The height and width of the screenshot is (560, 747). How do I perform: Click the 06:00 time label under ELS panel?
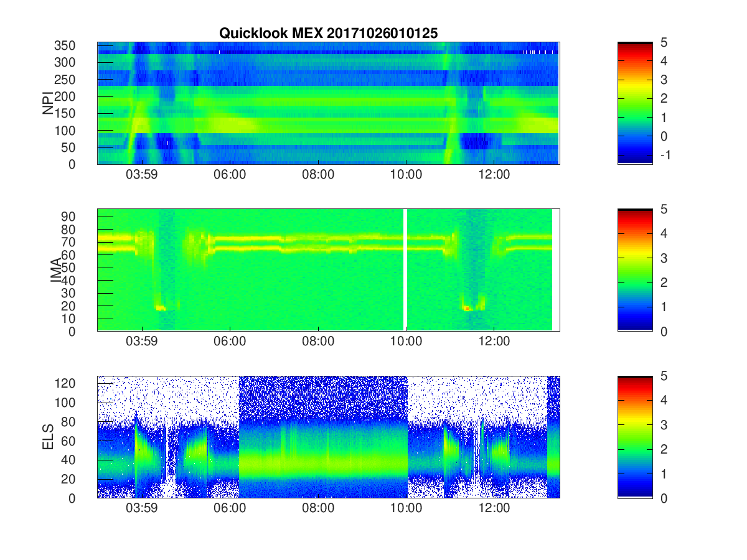click(x=230, y=508)
